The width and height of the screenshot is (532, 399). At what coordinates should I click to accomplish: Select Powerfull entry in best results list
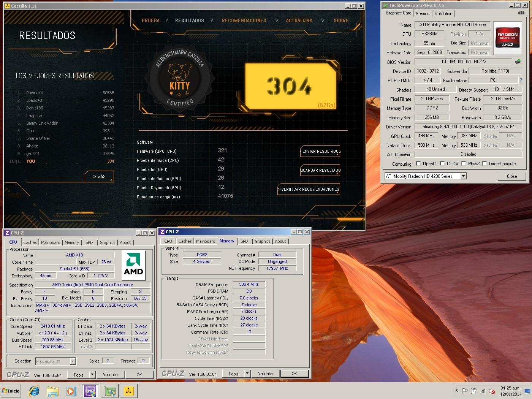pyautogui.click(x=65, y=93)
